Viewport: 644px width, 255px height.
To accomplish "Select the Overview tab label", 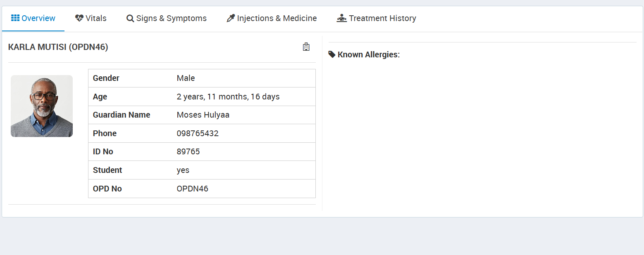I will [x=38, y=18].
